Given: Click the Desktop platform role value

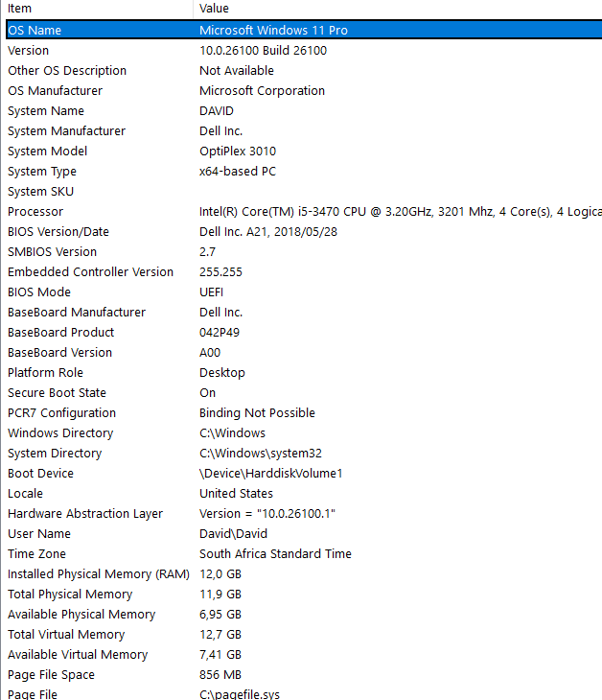Looking at the screenshot, I should (221, 372).
